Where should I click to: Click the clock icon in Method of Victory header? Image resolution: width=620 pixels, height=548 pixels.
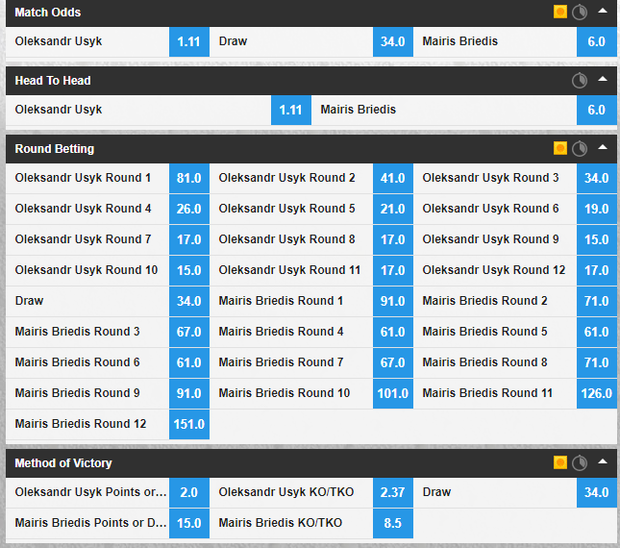(x=579, y=462)
